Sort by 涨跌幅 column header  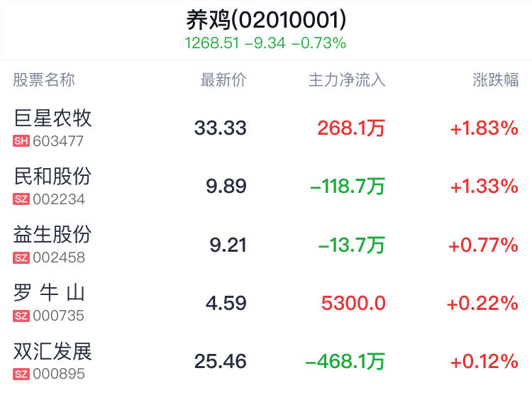pyautogui.click(x=496, y=79)
